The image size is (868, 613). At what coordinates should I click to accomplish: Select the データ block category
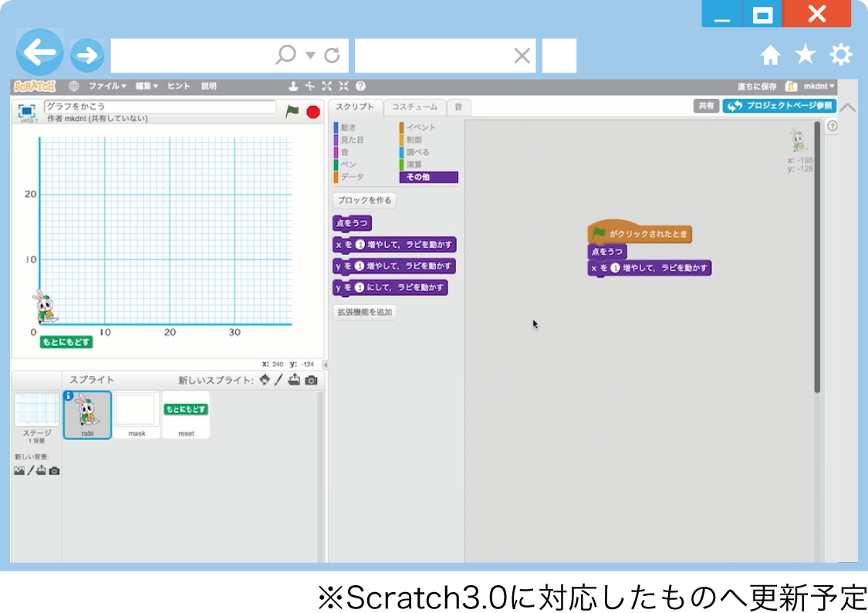(352, 177)
